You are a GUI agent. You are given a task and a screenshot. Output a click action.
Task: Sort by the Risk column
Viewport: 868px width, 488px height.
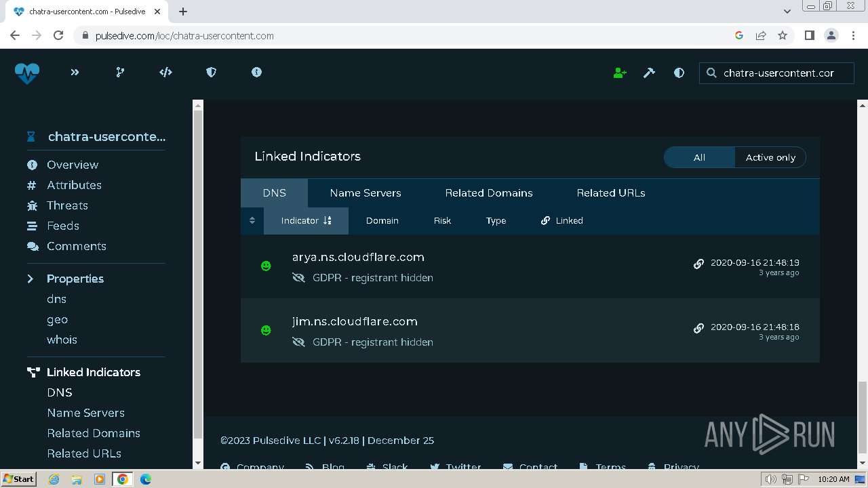click(x=442, y=221)
